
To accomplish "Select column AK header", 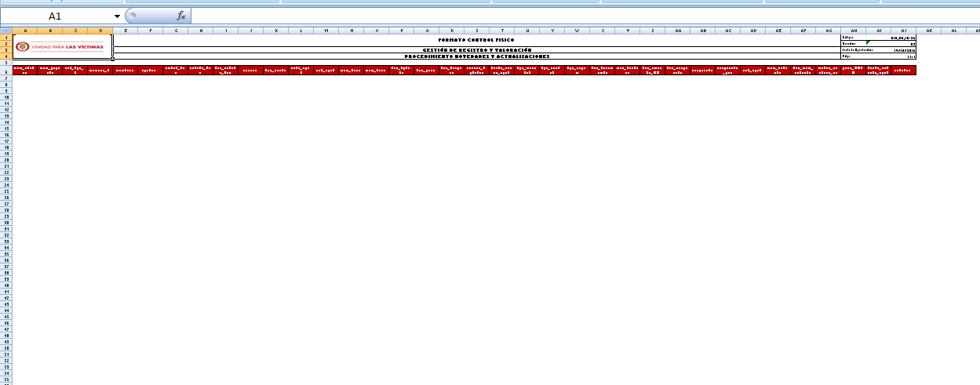I will 929,31.
